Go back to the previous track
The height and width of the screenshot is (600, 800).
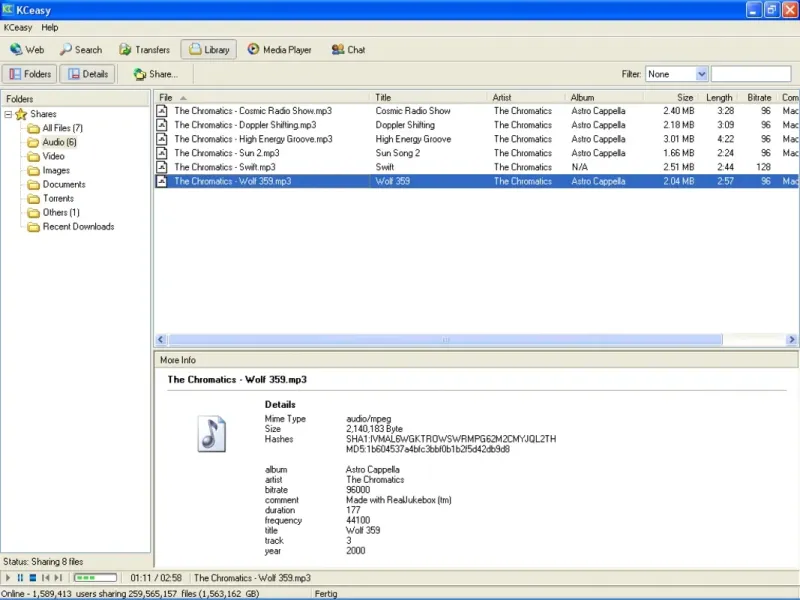tap(45, 578)
